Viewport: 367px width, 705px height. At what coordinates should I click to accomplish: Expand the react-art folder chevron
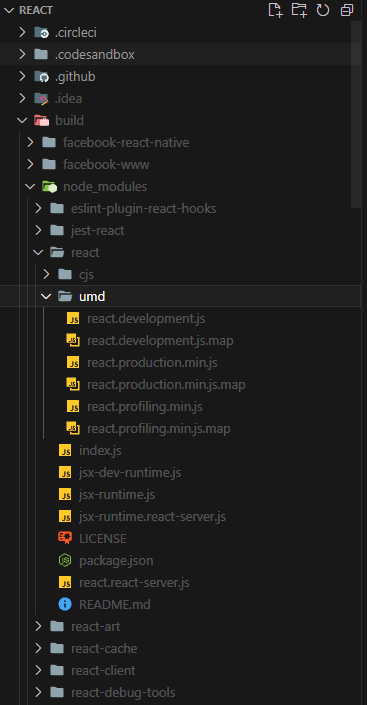coord(38,627)
